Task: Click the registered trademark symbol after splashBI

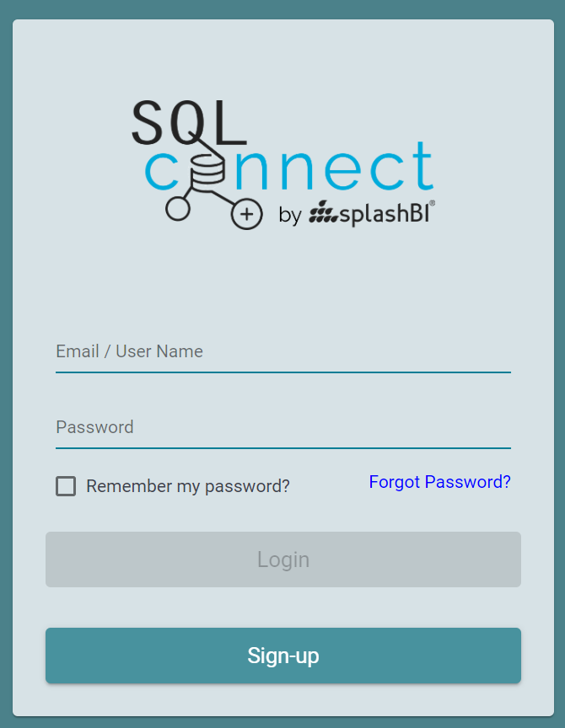Action: point(432,203)
